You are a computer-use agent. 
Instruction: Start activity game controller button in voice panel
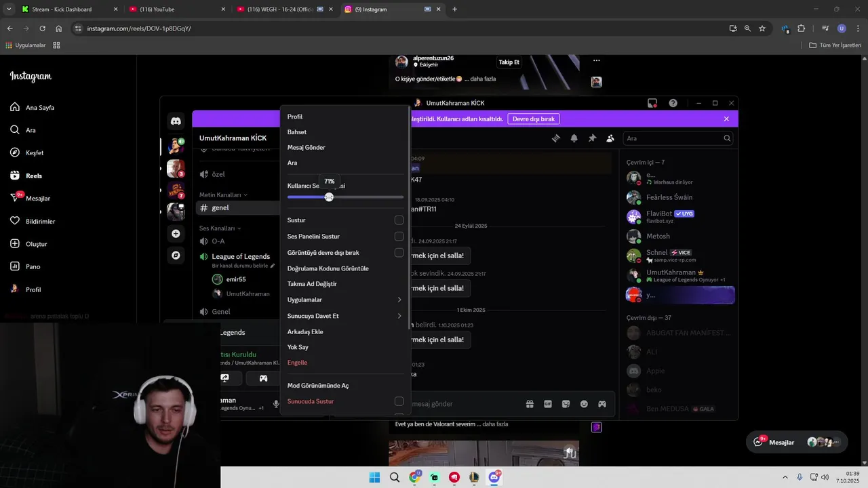(263, 378)
